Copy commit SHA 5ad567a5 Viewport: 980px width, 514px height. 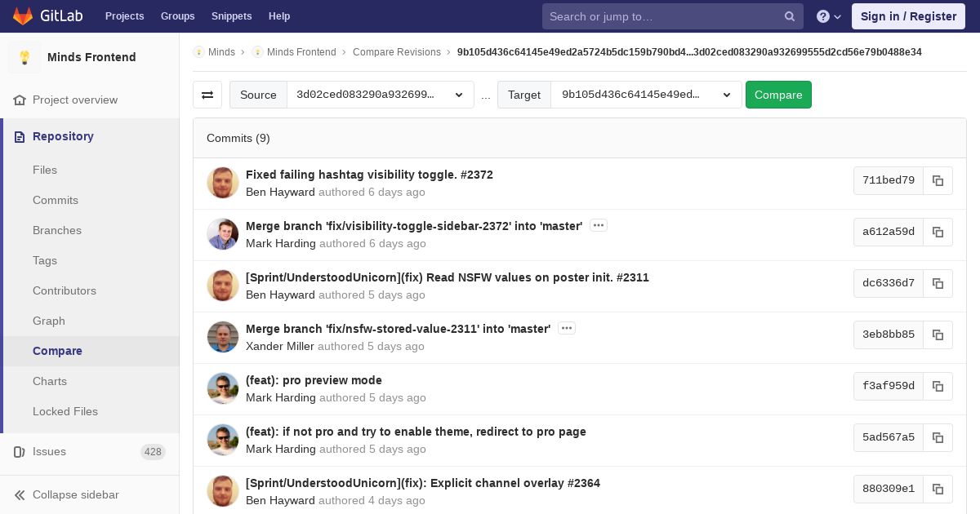[938, 438]
